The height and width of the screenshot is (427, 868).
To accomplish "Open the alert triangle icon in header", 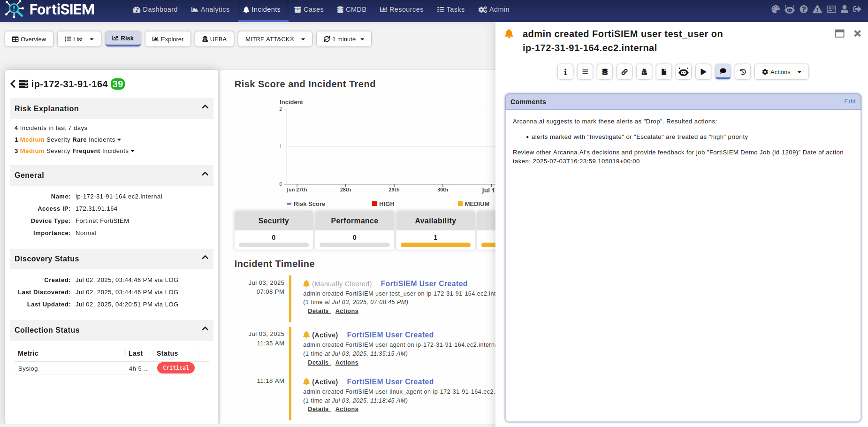I will pyautogui.click(x=817, y=9).
